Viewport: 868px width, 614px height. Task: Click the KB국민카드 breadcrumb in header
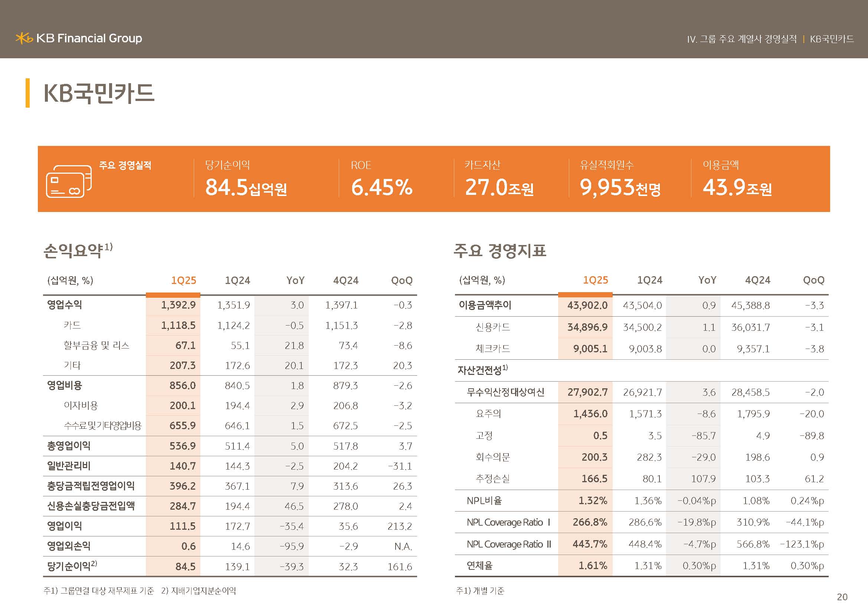pos(831,39)
